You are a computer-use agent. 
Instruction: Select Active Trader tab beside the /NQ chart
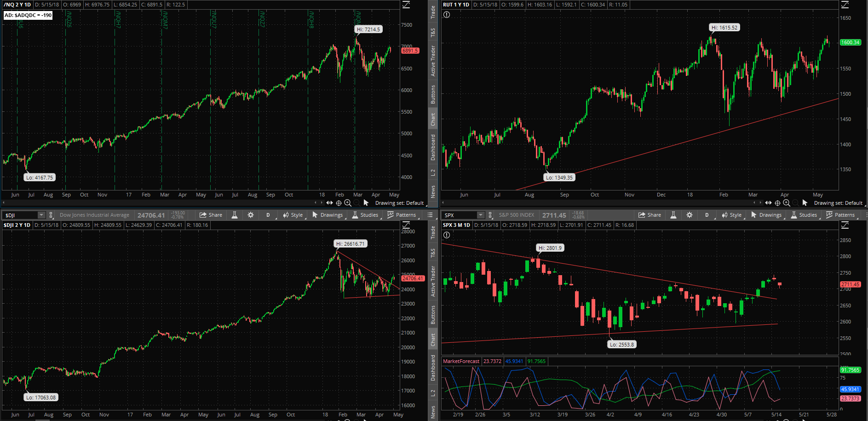tap(433, 60)
